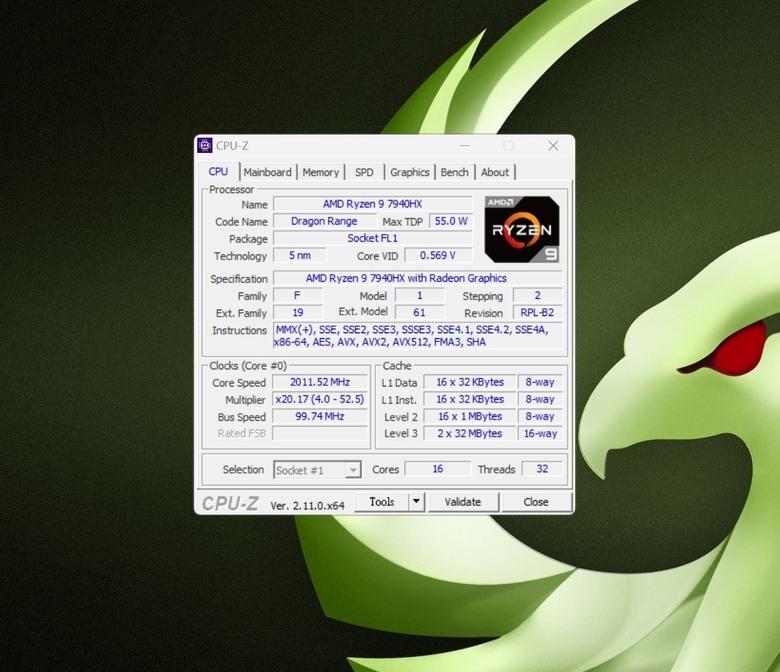The width and height of the screenshot is (780, 672).
Task: Click the Level 3 value 2 x 32 MBytes
Action: pos(470,433)
